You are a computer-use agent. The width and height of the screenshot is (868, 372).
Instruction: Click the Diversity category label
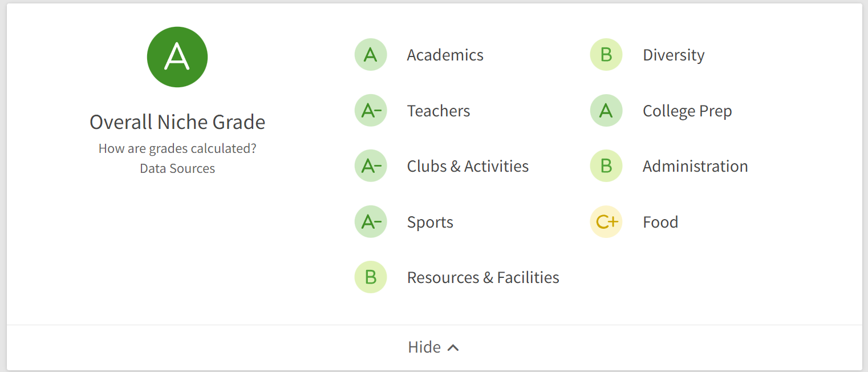[674, 55]
